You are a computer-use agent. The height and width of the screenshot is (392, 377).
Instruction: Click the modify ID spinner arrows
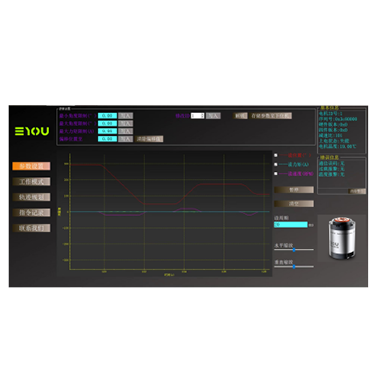coord(202,116)
